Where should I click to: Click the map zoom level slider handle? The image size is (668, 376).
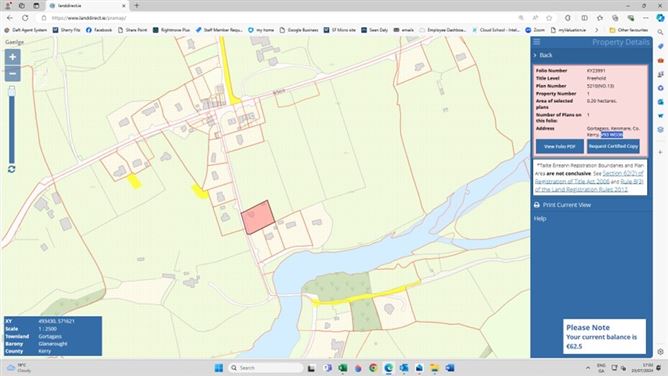(x=12, y=90)
